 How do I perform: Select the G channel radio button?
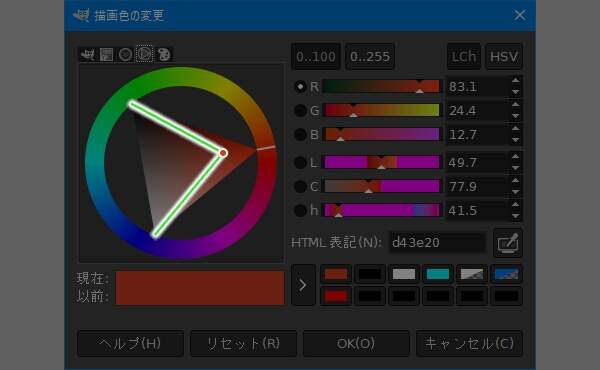[300, 111]
